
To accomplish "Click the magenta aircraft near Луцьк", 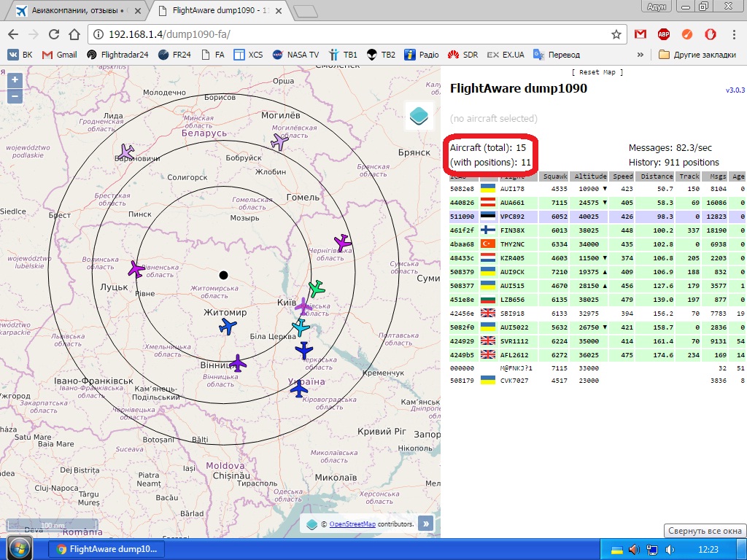I will coord(136,269).
